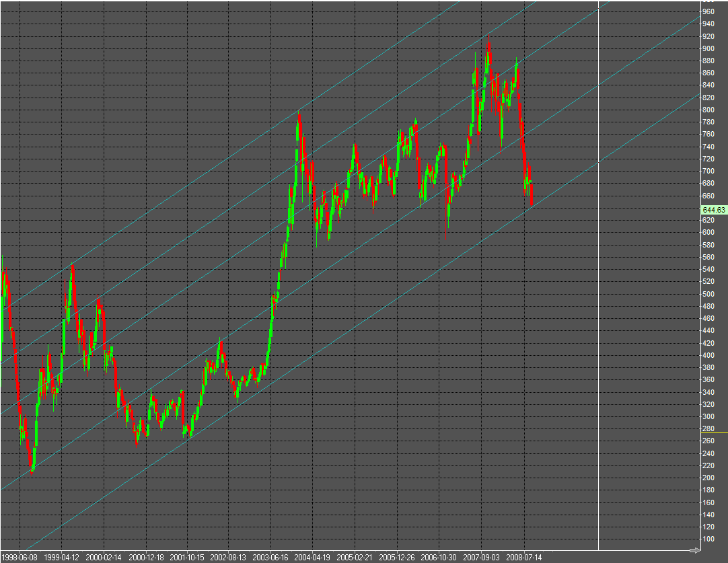Click the 800 price axis label
The height and width of the screenshot is (563, 728).
(708, 110)
